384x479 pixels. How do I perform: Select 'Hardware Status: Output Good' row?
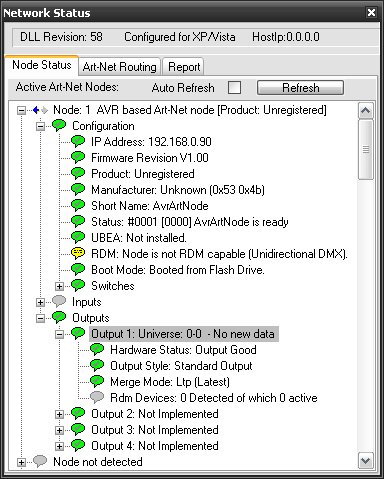(x=183, y=350)
